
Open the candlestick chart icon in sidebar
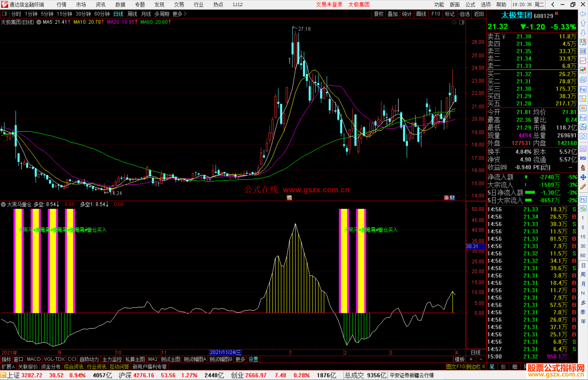click(583, 70)
